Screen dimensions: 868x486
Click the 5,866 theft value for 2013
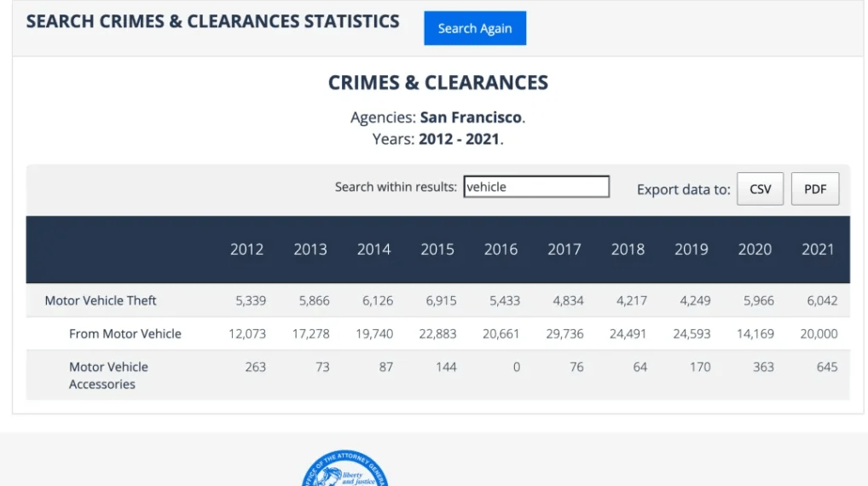coord(314,301)
